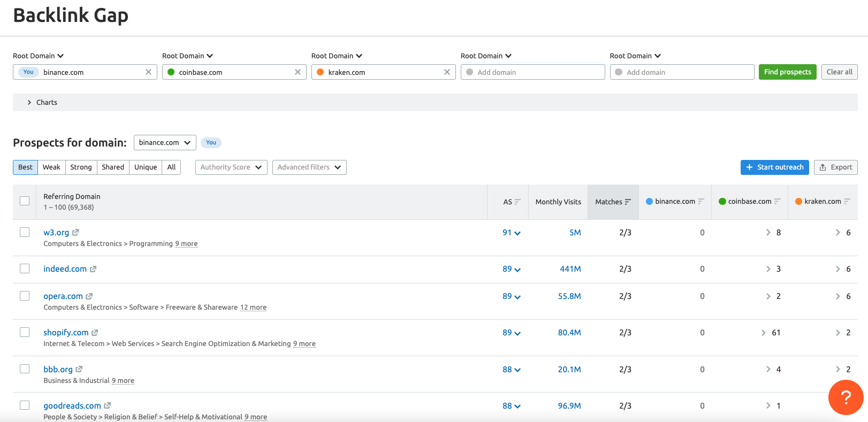
Task: Open Root Domain dropdown above kraken.com
Action: 337,56
